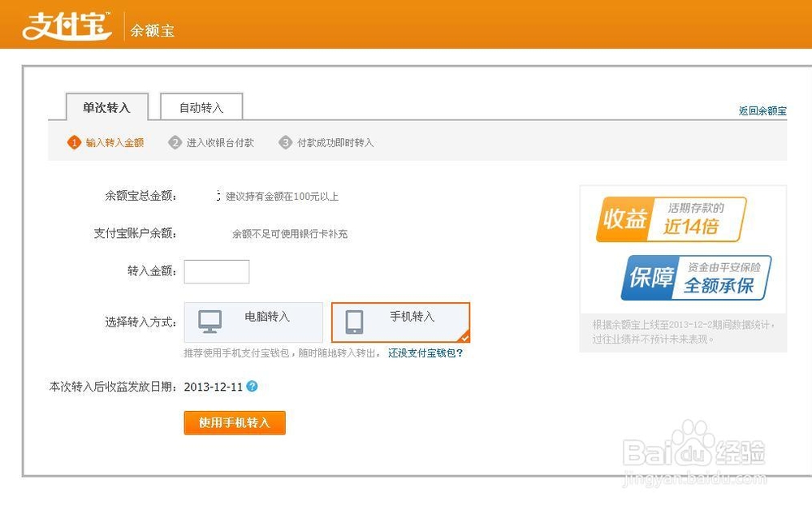Screen dimensions: 812x506
Task: Switch to the 自动转入 tab
Action: 201,106
